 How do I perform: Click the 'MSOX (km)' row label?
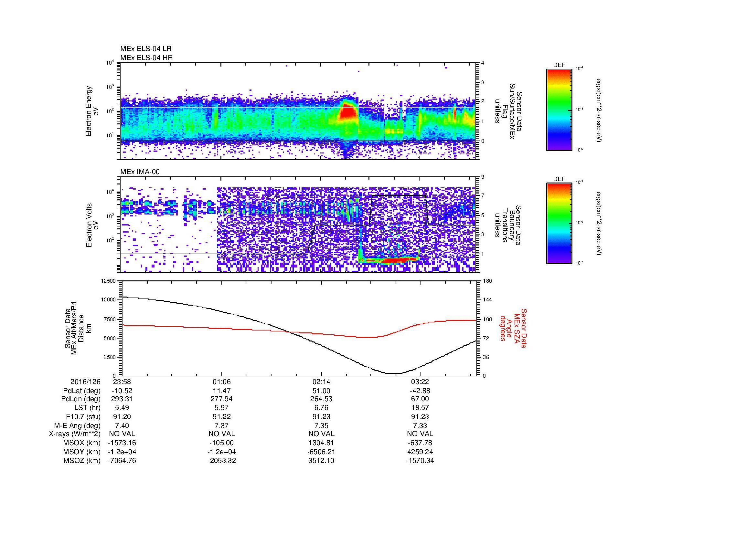click(82, 443)
